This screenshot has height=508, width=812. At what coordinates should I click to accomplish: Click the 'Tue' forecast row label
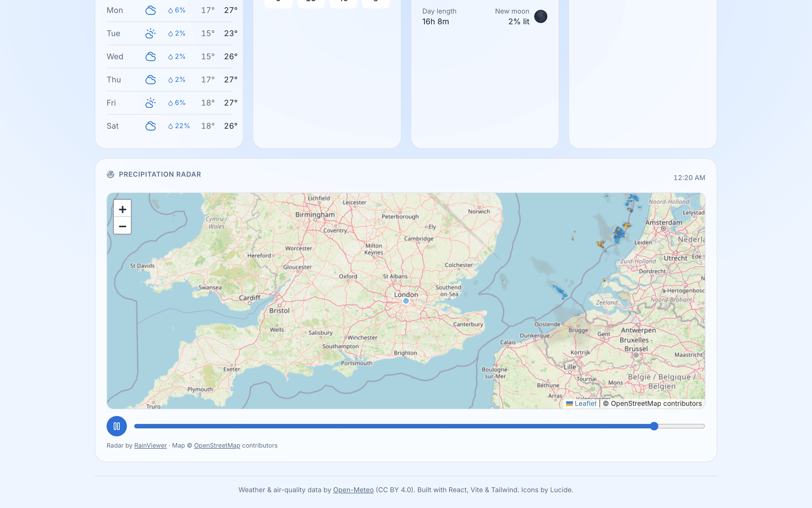click(113, 33)
